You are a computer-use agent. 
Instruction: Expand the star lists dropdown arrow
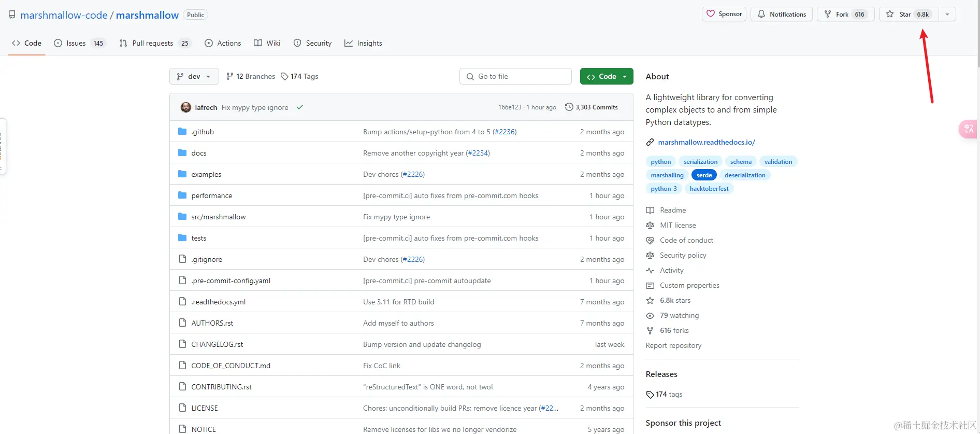(x=947, y=14)
